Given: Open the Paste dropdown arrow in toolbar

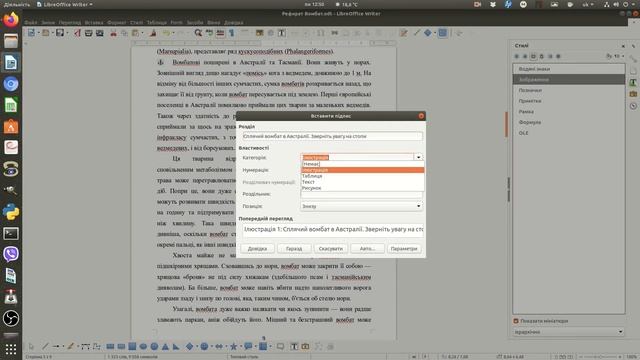Looking at the screenshot, I should (x=142, y=33).
